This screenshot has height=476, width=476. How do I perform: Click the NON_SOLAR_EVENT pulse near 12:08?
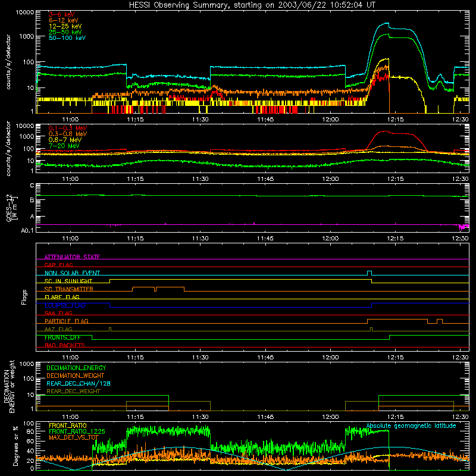pyautogui.click(x=369, y=273)
